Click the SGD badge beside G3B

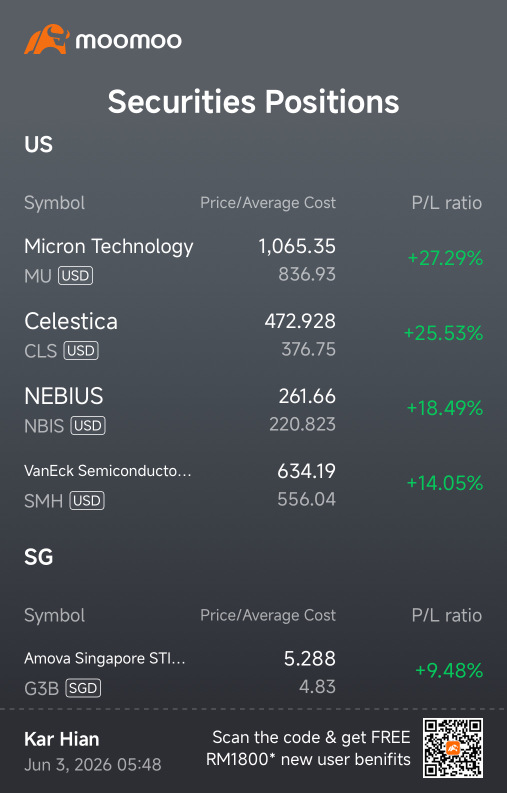(x=83, y=688)
